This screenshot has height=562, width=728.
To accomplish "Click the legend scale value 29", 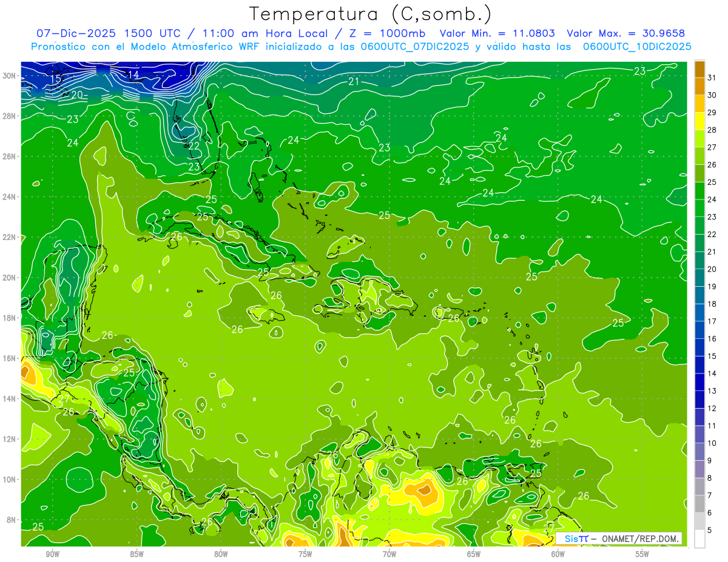I will (x=712, y=112).
